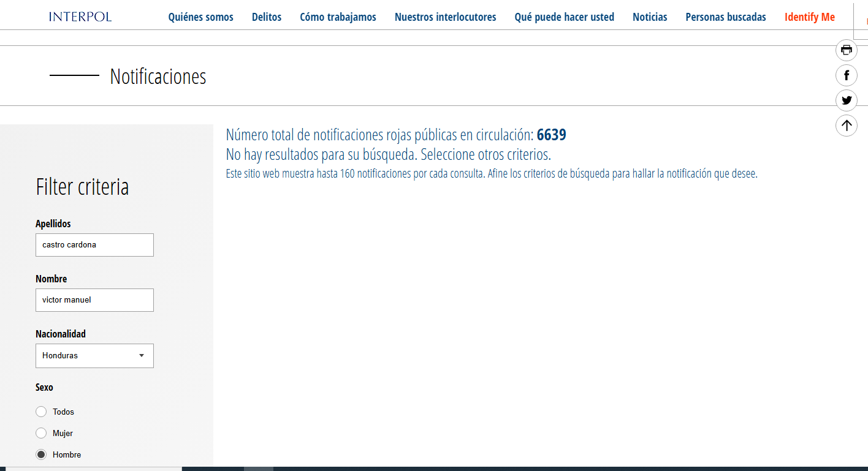Select the Mujer radio button
Screen dimensions: 868x471
tap(41, 433)
